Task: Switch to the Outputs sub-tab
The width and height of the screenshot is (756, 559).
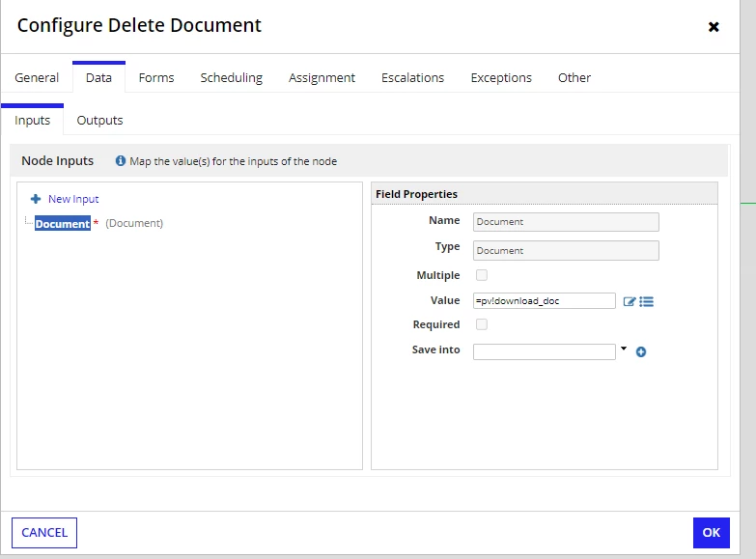Action: 99,120
